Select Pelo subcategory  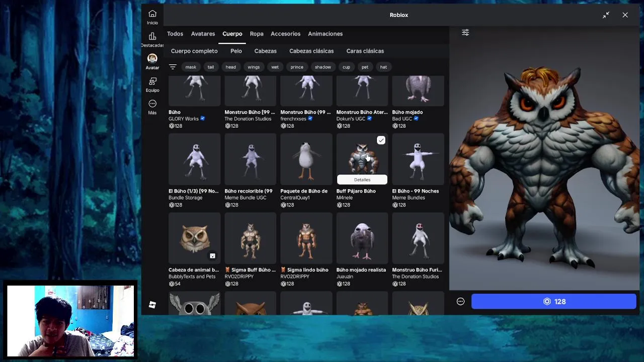(236, 51)
